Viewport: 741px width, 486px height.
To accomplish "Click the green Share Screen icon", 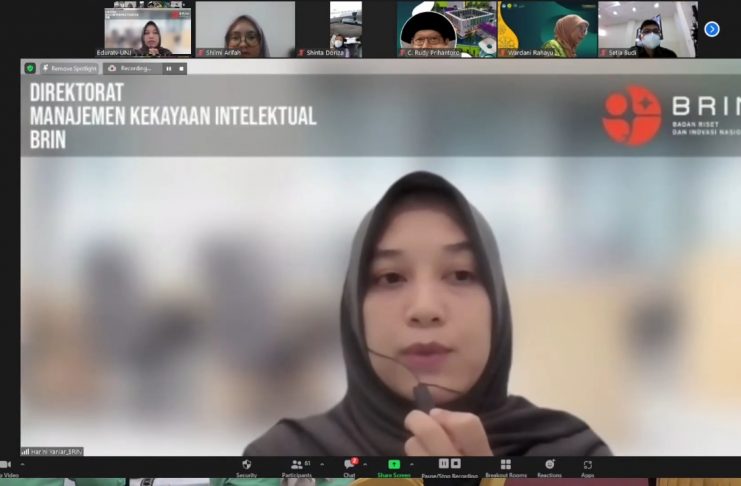I will click(x=394, y=465).
